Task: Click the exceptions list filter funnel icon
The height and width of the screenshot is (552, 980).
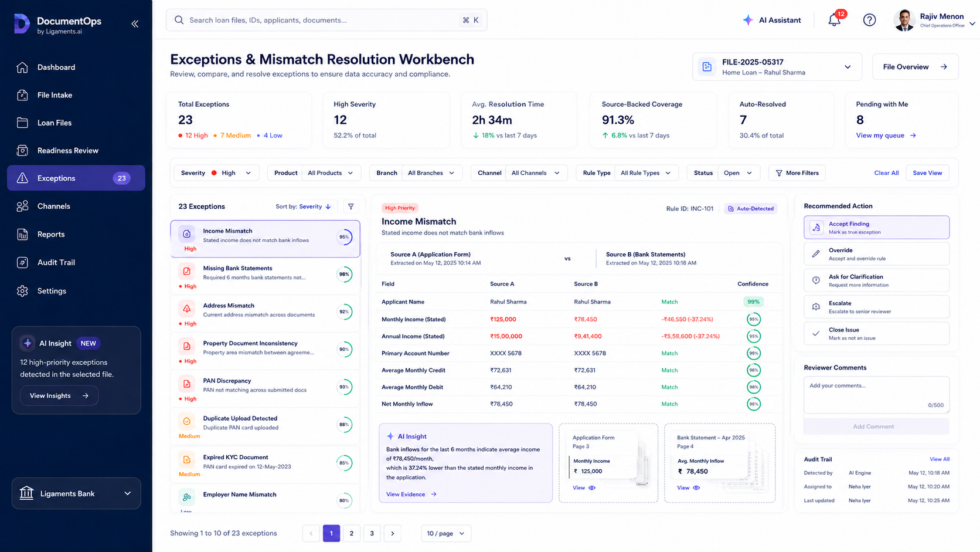Action: (x=351, y=206)
